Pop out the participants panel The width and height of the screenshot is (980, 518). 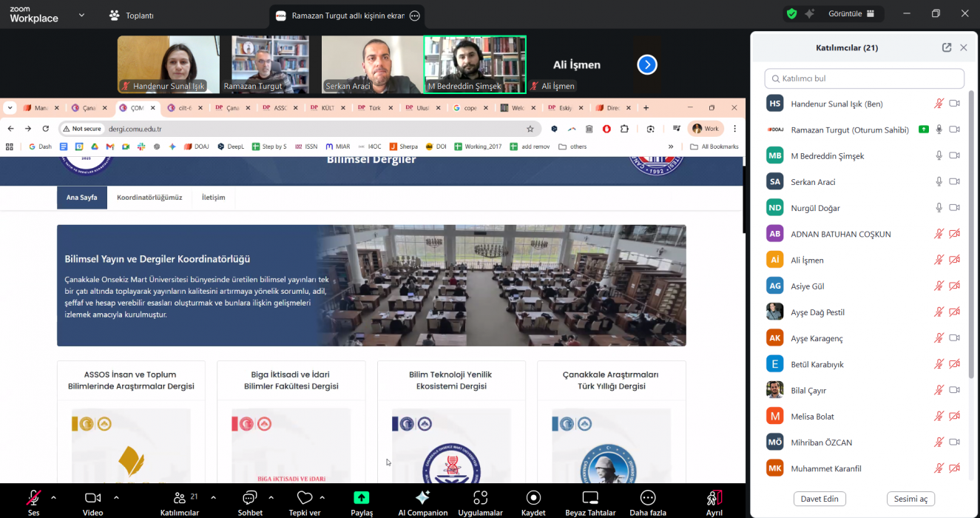click(947, 47)
